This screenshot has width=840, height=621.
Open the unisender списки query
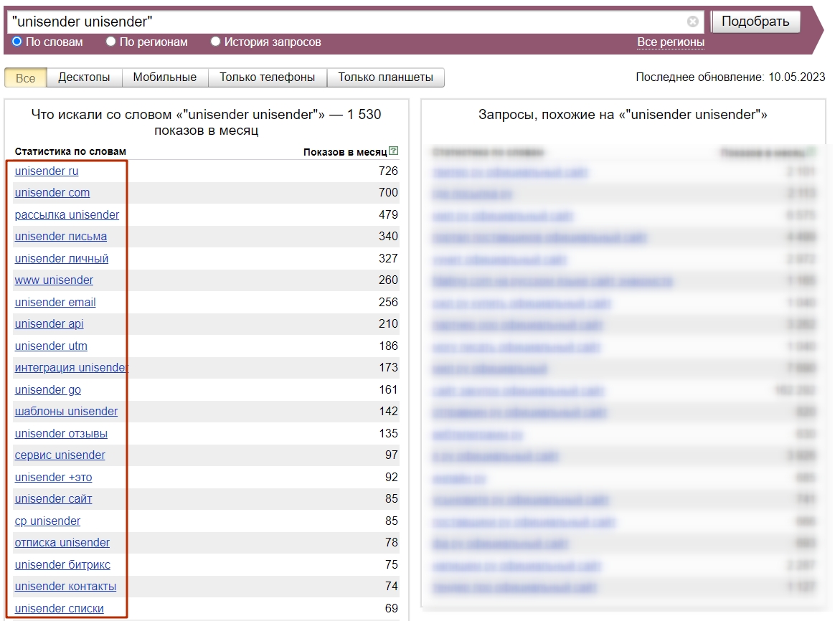(60, 609)
